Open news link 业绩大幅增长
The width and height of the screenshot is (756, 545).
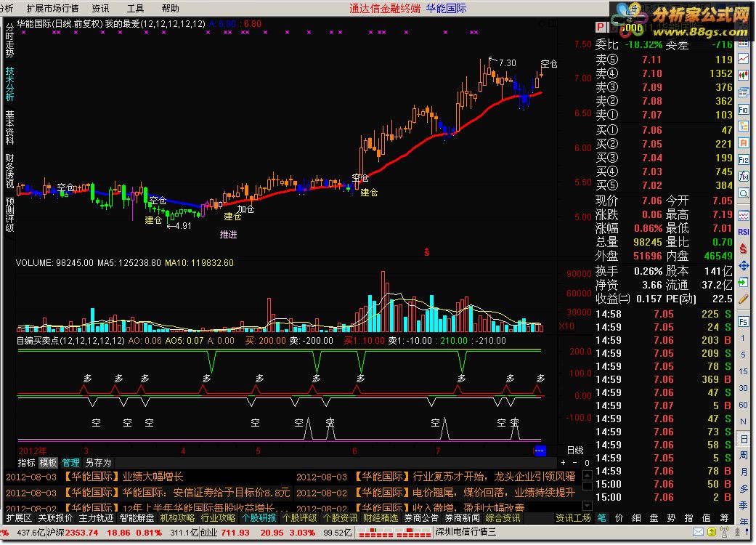[153, 477]
